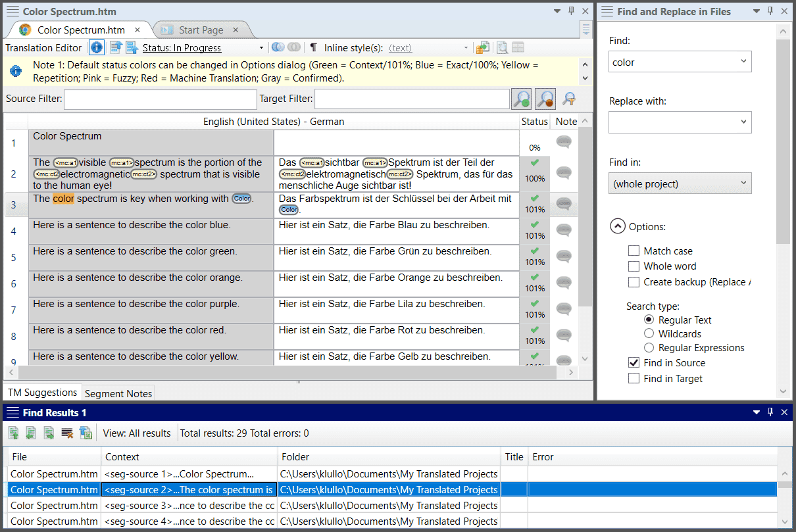
Task: Click the upload-arrow icon left of Status
Action: 116,47
